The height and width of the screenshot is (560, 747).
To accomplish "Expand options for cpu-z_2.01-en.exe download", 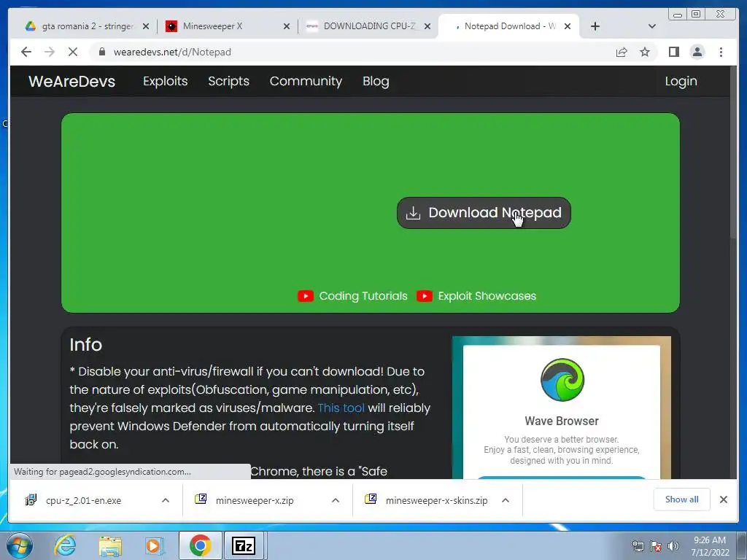I will click(166, 500).
